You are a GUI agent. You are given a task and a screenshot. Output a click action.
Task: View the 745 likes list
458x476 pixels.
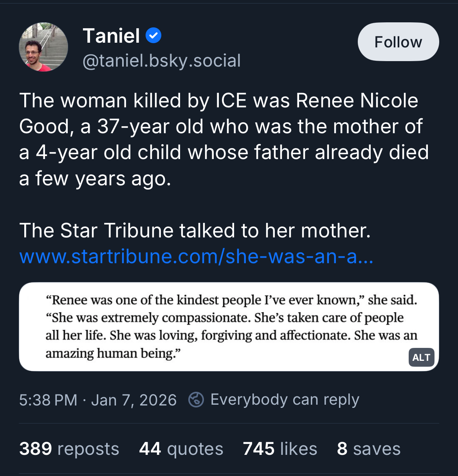point(280,449)
